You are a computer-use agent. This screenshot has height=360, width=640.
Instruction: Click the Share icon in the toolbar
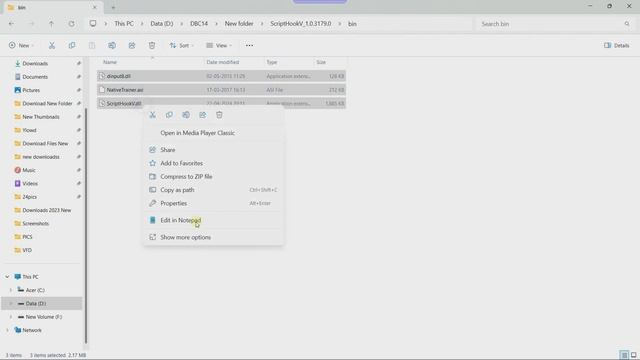tap(132, 45)
